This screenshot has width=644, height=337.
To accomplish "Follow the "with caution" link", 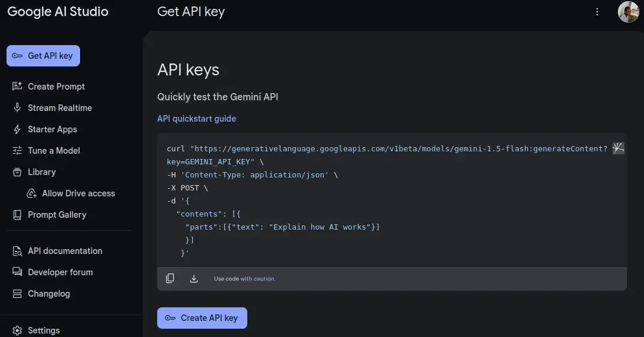I will [257, 279].
